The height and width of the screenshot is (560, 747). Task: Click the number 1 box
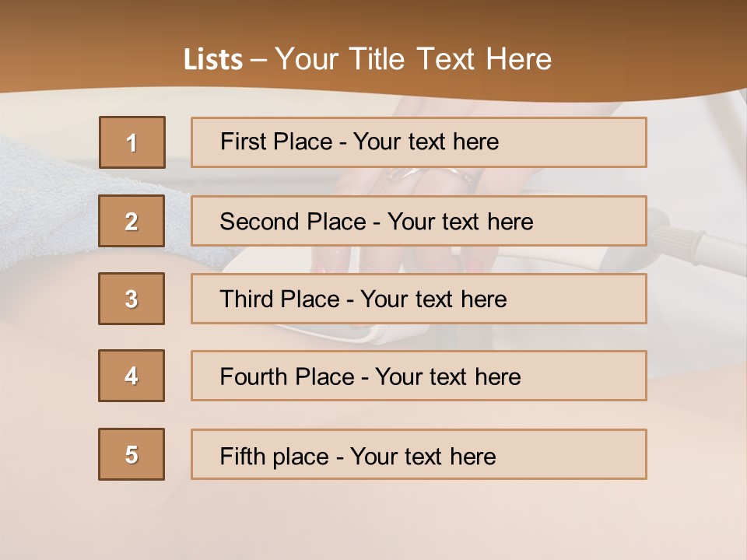click(132, 142)
